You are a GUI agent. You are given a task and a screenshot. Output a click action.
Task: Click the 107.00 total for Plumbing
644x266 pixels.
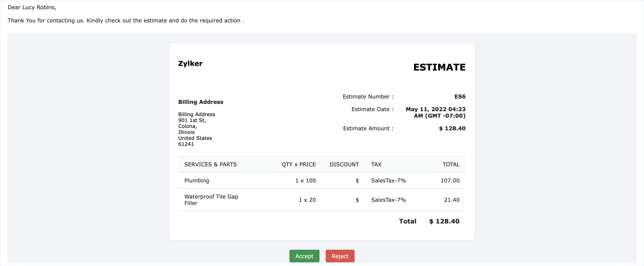tap(450, 181)
